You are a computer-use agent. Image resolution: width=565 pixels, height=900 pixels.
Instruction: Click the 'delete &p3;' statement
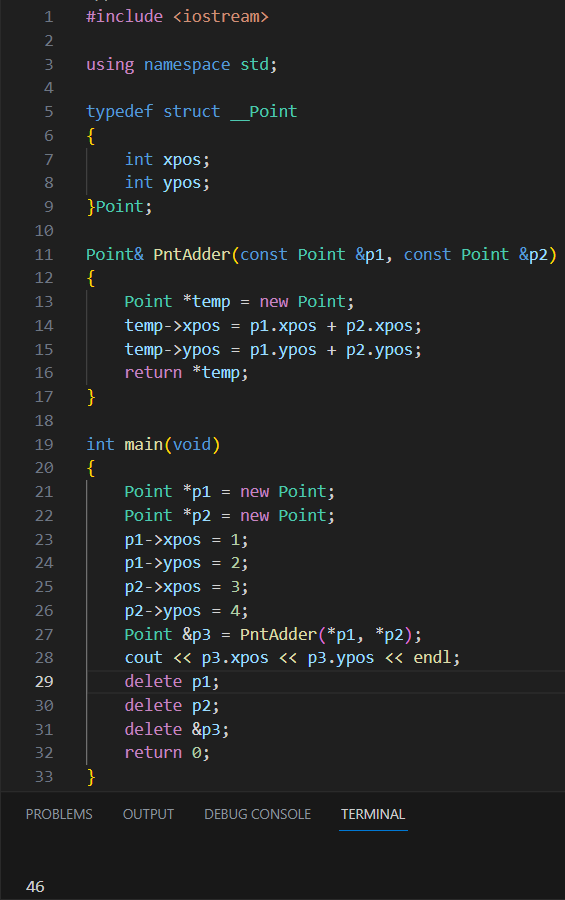pos(177,730)
